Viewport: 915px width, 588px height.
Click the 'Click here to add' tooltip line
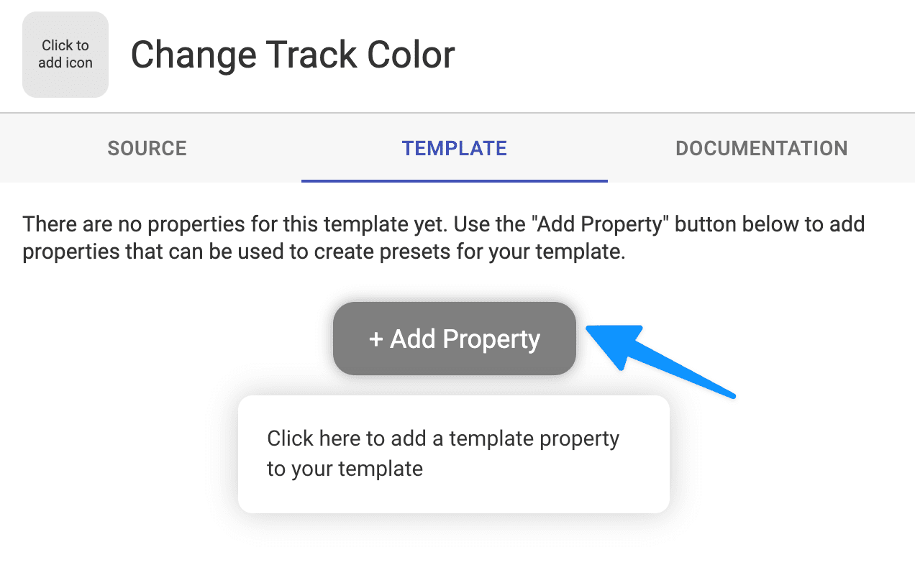[355, 438]
